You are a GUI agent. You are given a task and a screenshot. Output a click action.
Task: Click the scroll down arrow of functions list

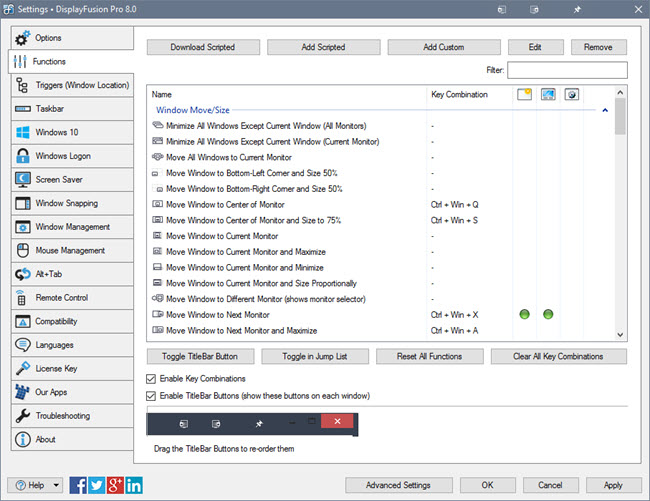pyautogui.click(x=620, y=335)
